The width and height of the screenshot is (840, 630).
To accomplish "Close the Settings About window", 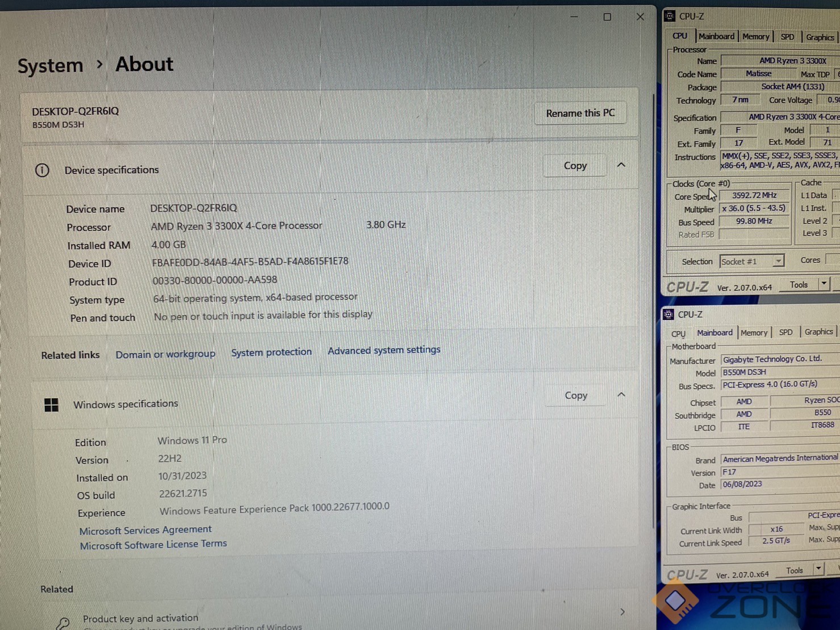I will pyautogui.click(x=640, y=17).
